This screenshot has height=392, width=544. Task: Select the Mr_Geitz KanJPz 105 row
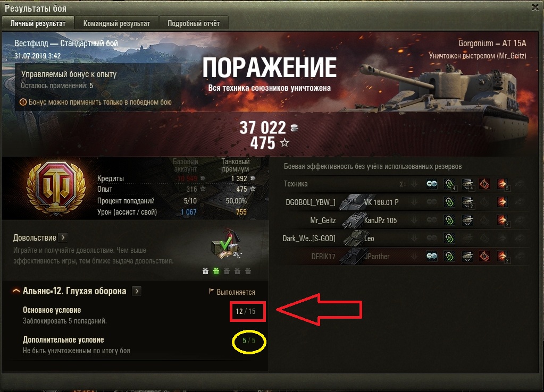tap(405, 220)
